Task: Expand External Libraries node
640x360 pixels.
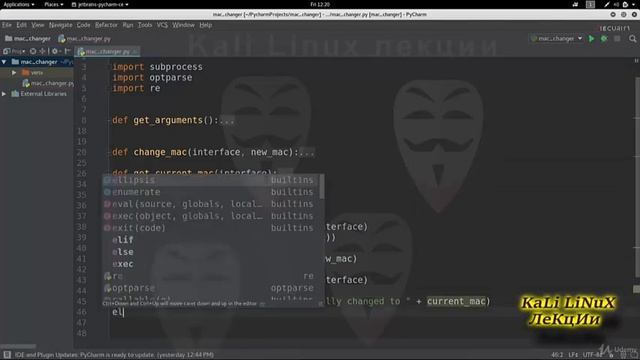Action: [x=4, y=93]
